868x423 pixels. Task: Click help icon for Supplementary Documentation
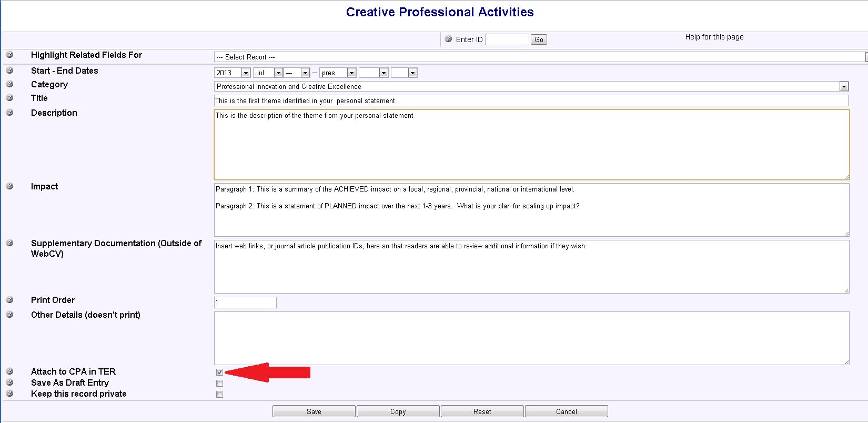click(x=9, y=243)
